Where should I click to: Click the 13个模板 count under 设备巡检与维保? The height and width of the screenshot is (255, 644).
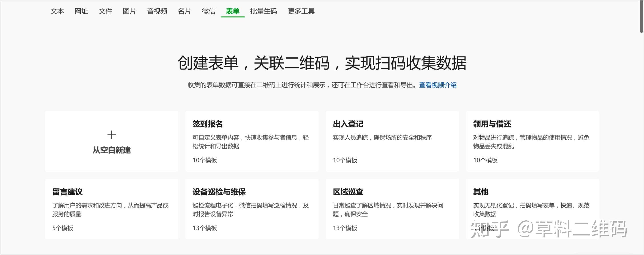pyautogui.click(x=204, y=228)
